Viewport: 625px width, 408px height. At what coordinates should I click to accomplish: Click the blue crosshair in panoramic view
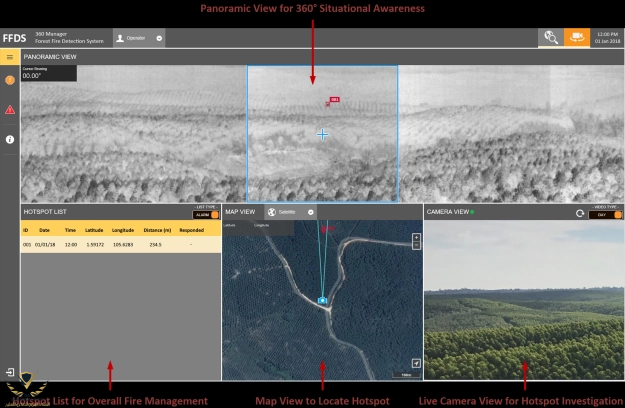pyautogui.click(x=322, y=135)
